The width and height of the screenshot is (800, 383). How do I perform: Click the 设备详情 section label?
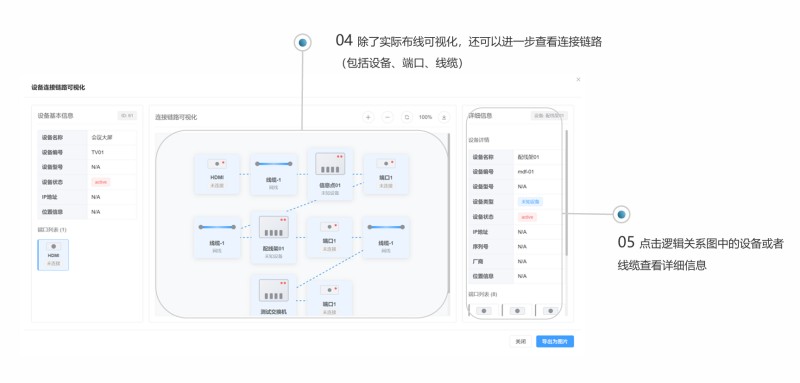[479, 140]
